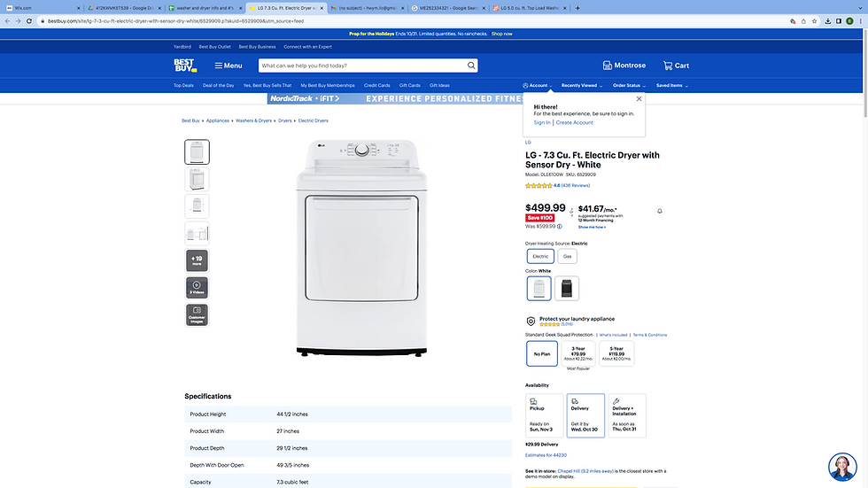Click the Connect with an Expert link
This screenshot has width=868, height=488.
click(x=308, y=46)
